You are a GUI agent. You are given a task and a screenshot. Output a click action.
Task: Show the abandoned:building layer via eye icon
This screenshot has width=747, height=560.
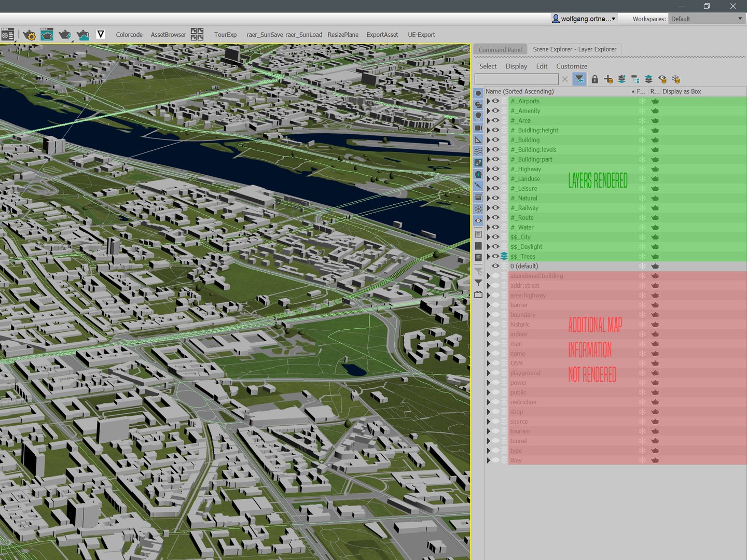[496, 276]
